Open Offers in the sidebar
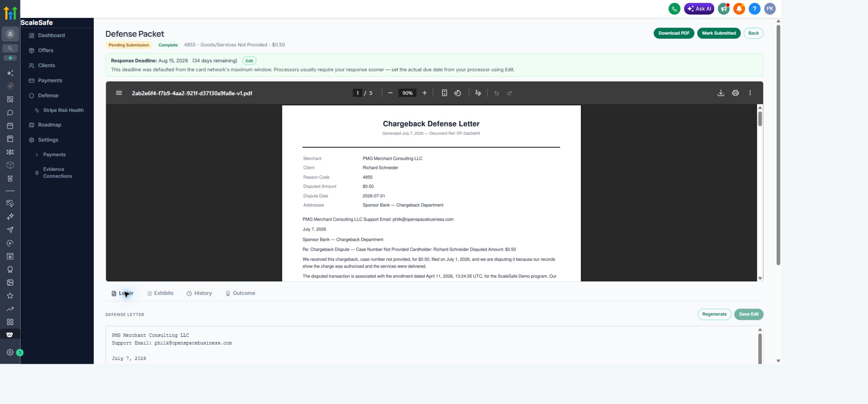This screenshot has height=404, width=868. 45,50
